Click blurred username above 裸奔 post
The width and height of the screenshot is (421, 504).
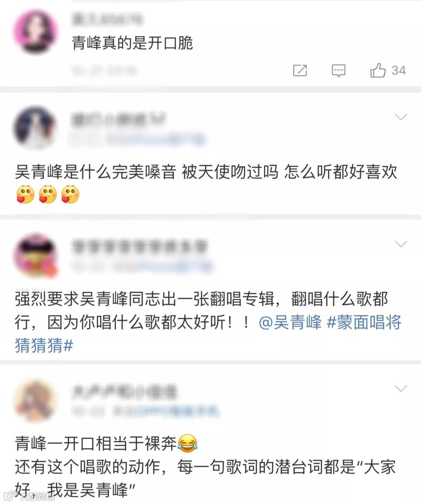tap(124, 392)
